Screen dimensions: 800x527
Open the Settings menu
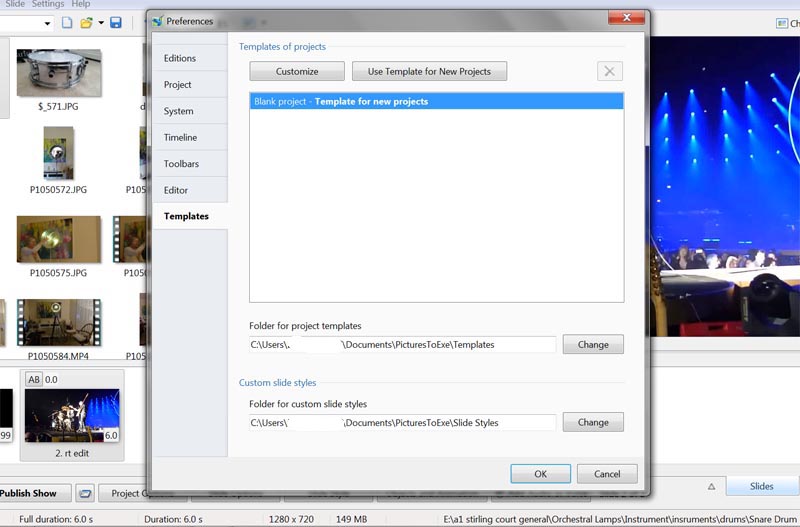48,4
